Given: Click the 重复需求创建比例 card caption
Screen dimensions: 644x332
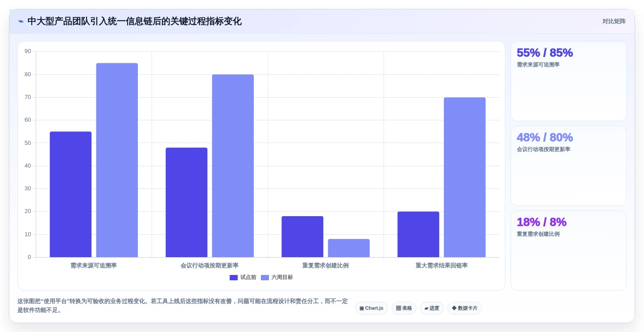Looking at the screenshot, I should 538,234.
